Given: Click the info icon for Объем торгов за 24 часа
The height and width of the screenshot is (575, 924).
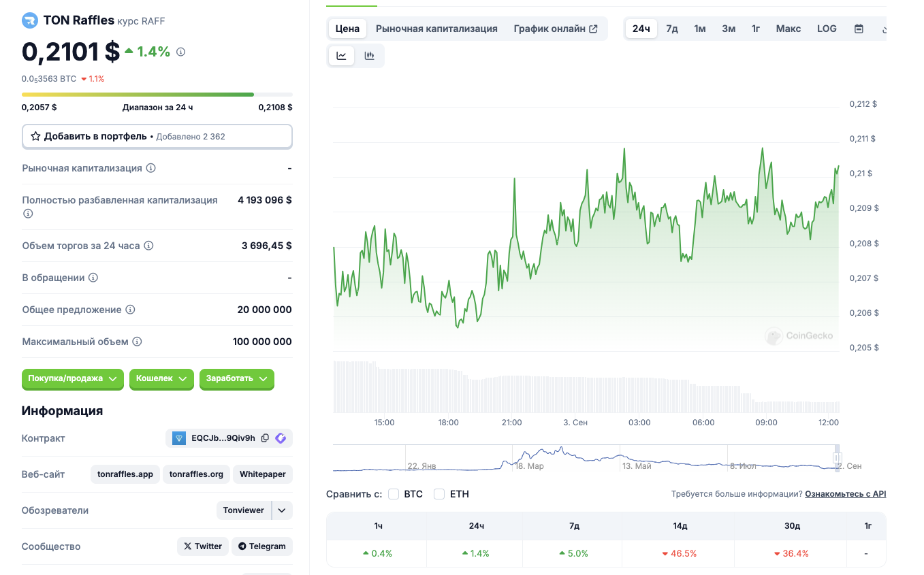Looking at the screenshot, I should [148, 246].
